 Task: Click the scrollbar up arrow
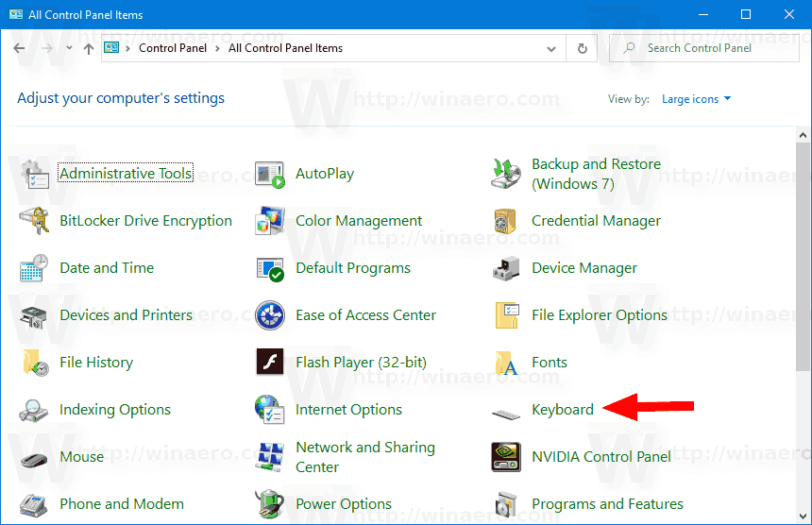click(x=804, y=136)
